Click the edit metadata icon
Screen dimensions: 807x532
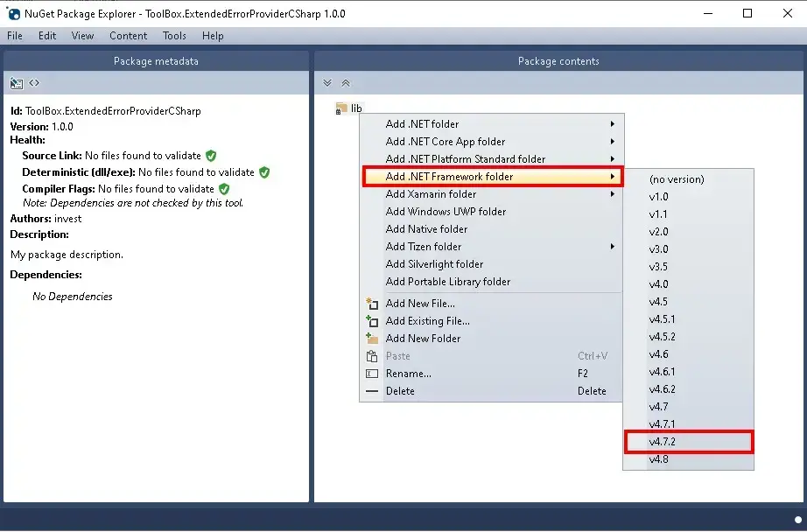(17, 83)
